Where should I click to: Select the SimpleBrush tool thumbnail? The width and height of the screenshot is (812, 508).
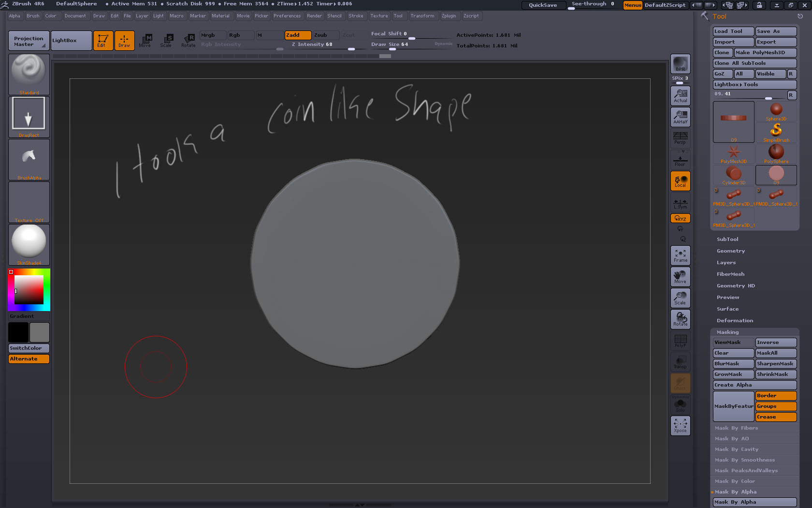776,133
